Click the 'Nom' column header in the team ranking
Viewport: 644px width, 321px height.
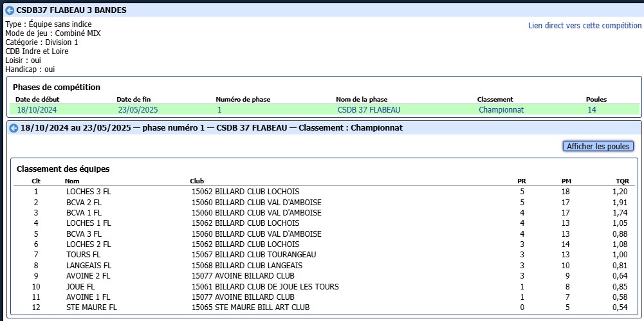72,181
